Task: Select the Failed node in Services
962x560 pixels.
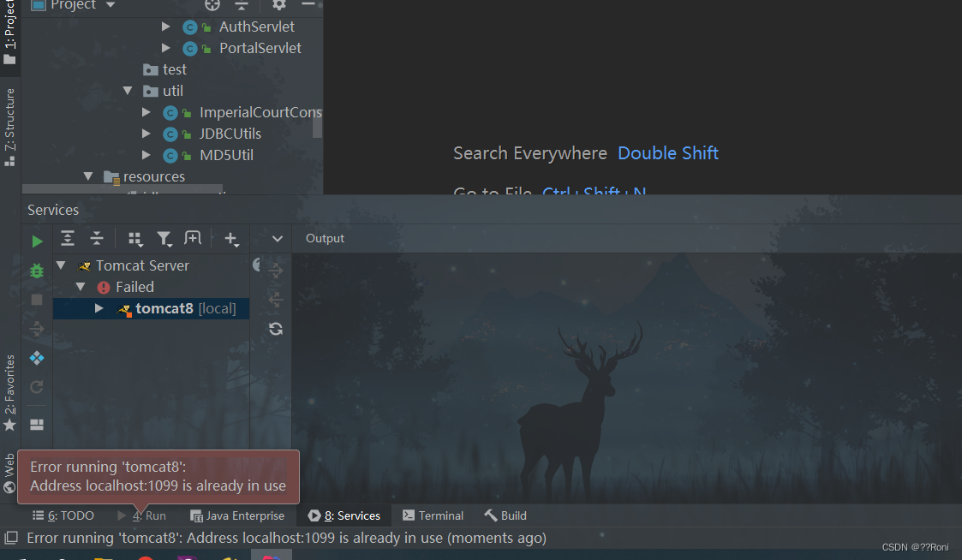Action: (x=134, y=287)
